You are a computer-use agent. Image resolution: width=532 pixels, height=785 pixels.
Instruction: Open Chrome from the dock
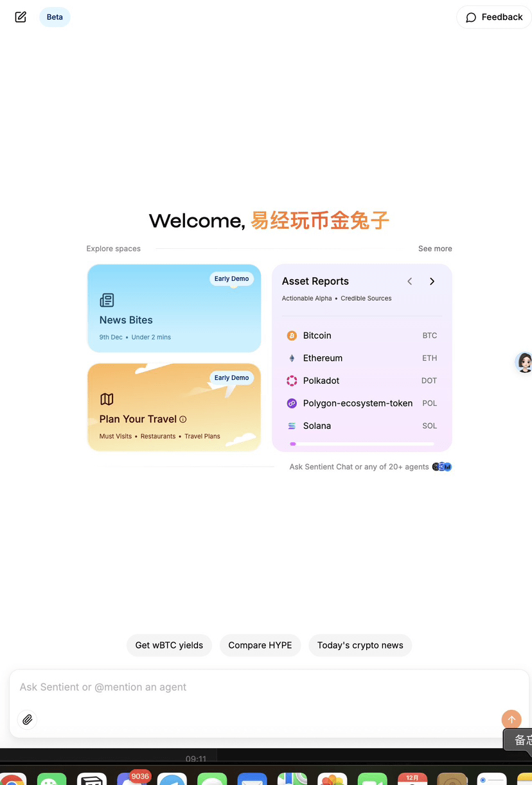12,779
